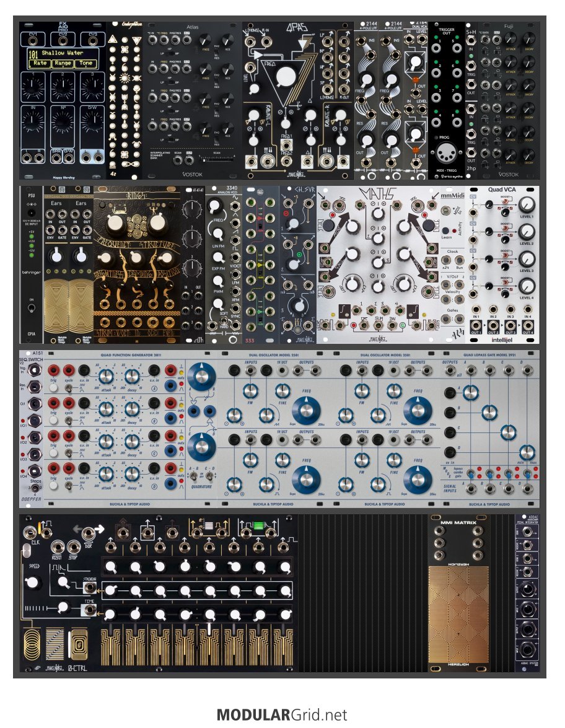Click the Atlas module title

[x=193, y=27]
